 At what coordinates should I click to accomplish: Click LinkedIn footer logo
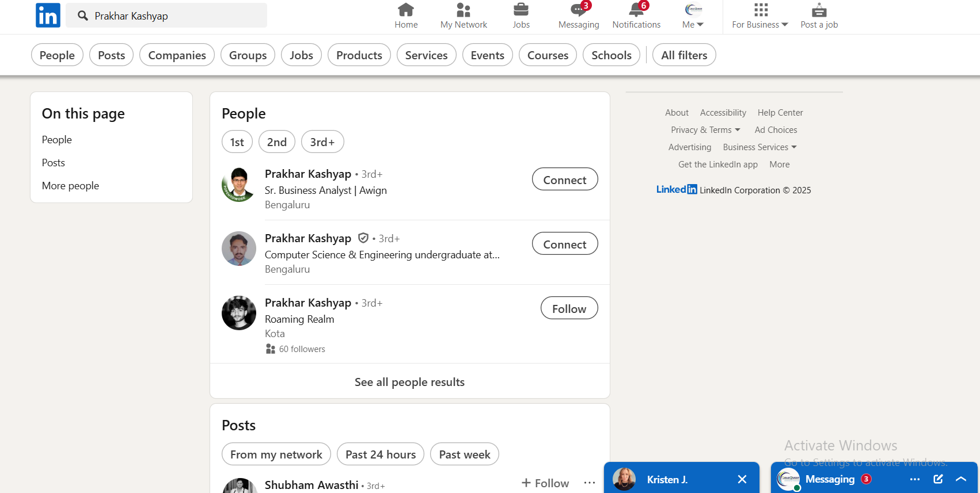coord(677,190)
